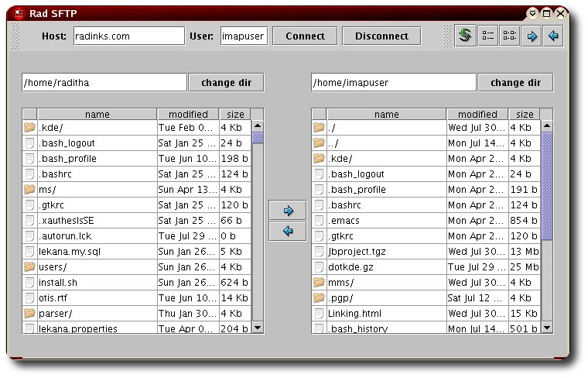This screenshot has height=378, width=588.
Task: Select lekana.properties file name
Action: pos(78,328)
